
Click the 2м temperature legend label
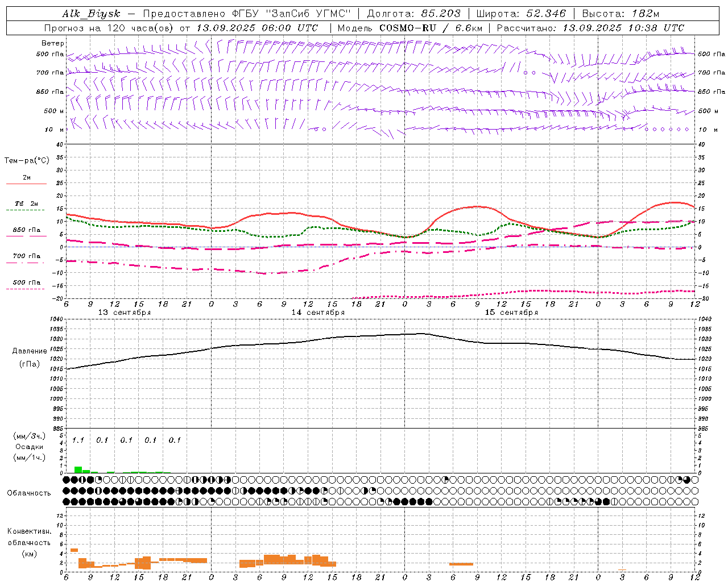tap(27, 177)
